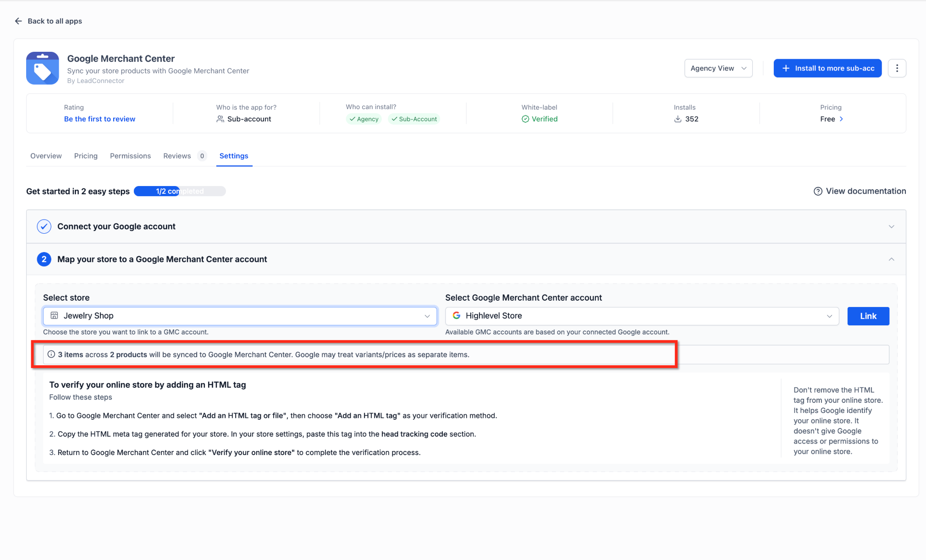The height and width of the screenshot is (560, 926).
Task: Open the Agency View dropdown
Action: pos(718,68)
